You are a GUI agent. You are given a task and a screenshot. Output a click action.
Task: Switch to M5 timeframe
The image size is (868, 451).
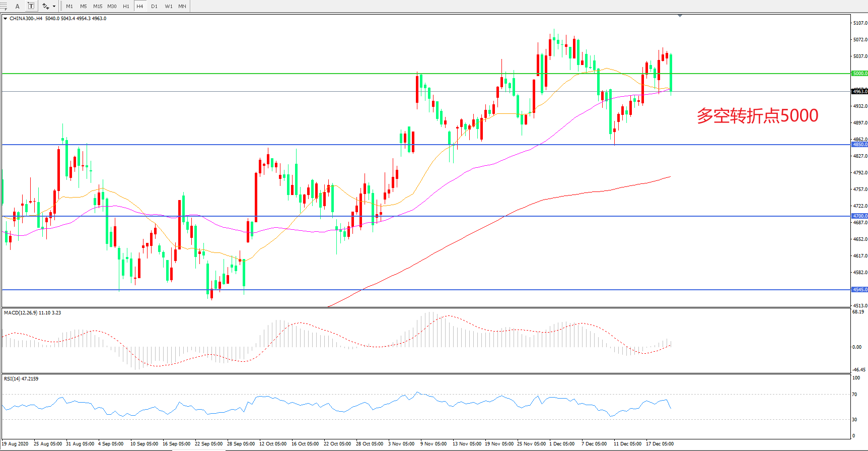[83, 7]
